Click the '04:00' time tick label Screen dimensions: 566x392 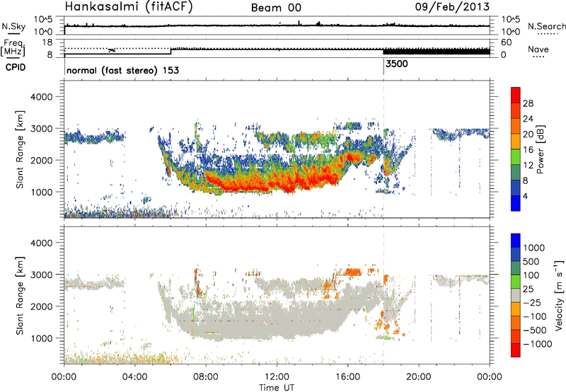coord(134,377)
